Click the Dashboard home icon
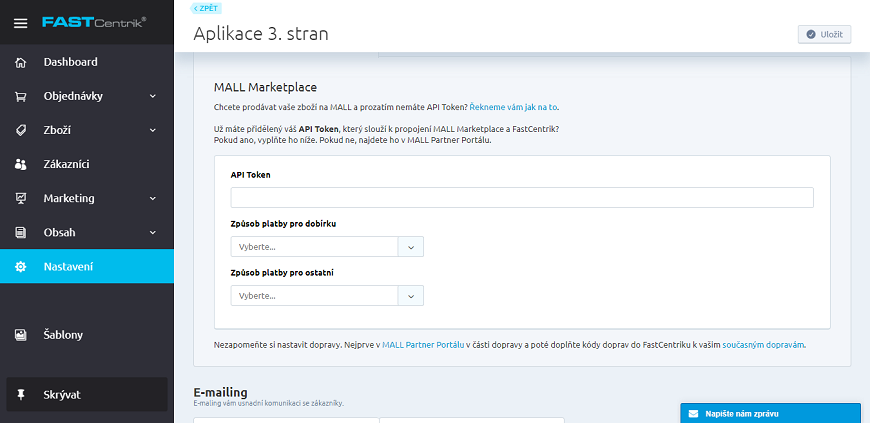Image resolution: width=870 pixels, height=423 pixels. (x=21, y=62)
